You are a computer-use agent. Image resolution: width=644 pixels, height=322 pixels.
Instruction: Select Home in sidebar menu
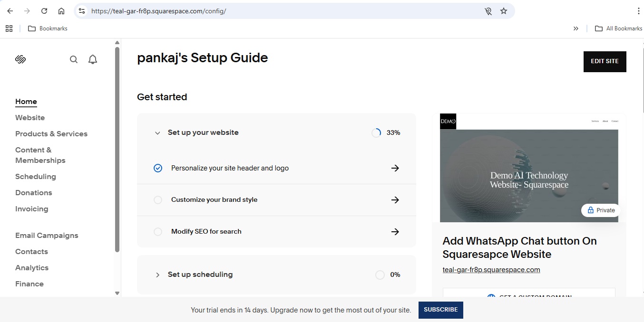click(x=26, y=102)
